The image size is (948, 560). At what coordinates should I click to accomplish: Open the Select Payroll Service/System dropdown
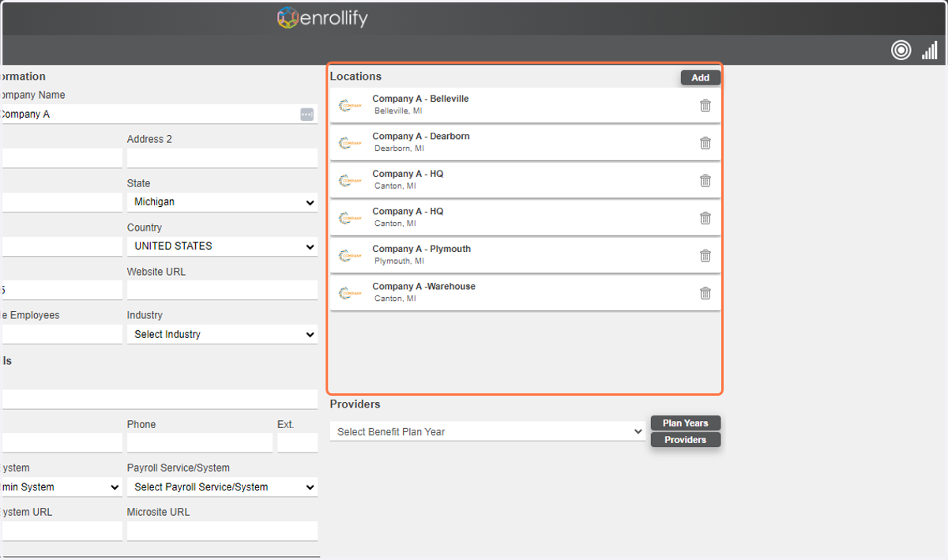[222, 487]
